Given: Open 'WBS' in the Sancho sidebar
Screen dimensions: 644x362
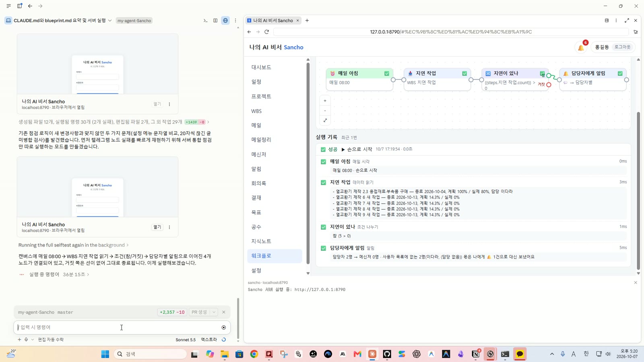Looking at the screenshot, I should click(275, 111).
